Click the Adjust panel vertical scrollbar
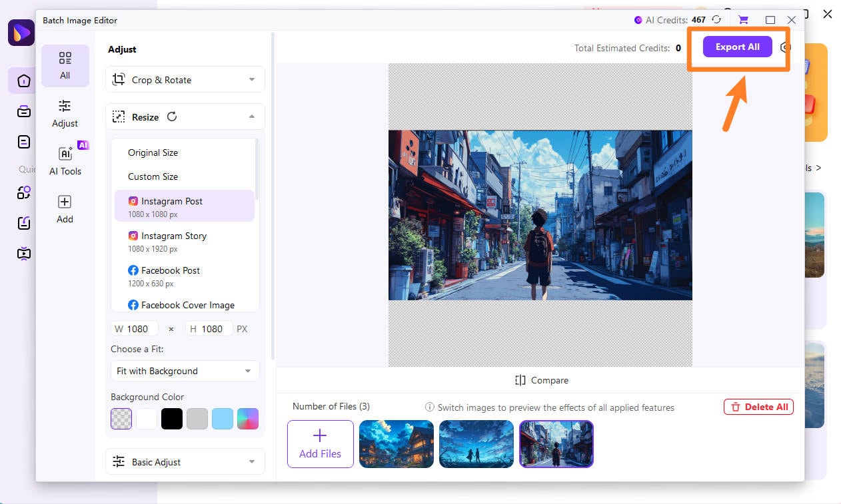The width and height of the screenshot is (841, 504). click(273, 196)
